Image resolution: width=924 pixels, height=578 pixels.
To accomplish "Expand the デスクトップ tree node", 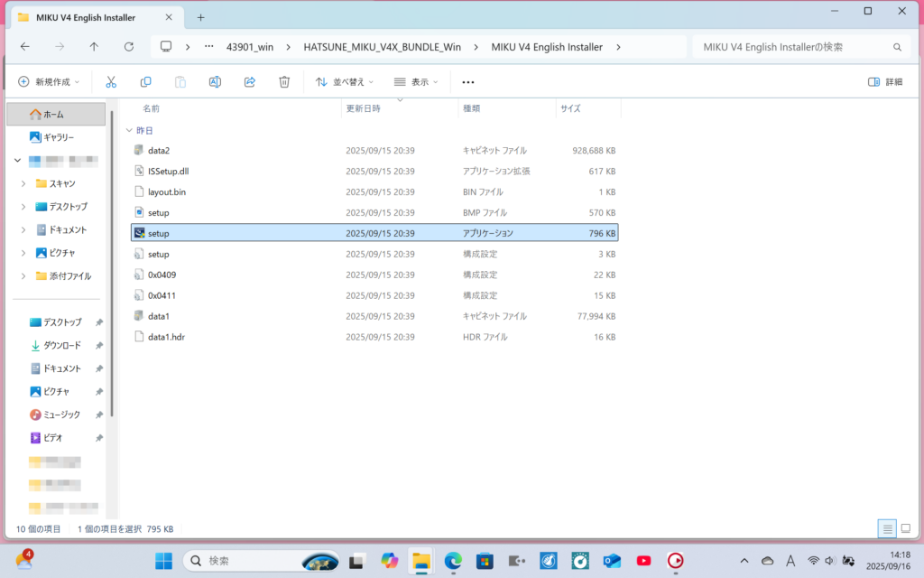I will (x=23, y=207).
